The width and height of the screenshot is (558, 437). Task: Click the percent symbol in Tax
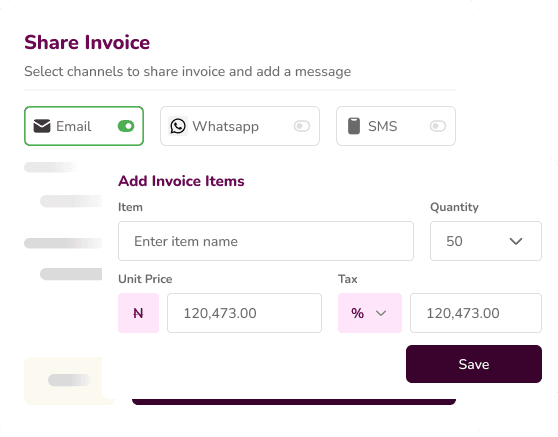coord(357,313)
